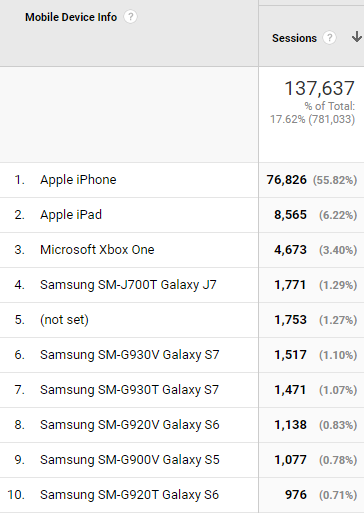Sort by the Sessions column header
Screen dimensions: 364x517
[294, 38]
